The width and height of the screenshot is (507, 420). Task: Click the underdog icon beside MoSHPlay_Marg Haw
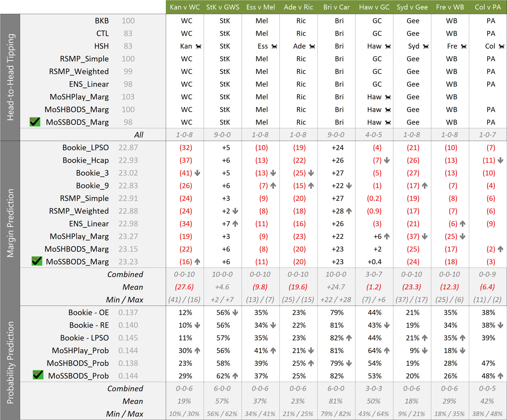coord(388,97)
